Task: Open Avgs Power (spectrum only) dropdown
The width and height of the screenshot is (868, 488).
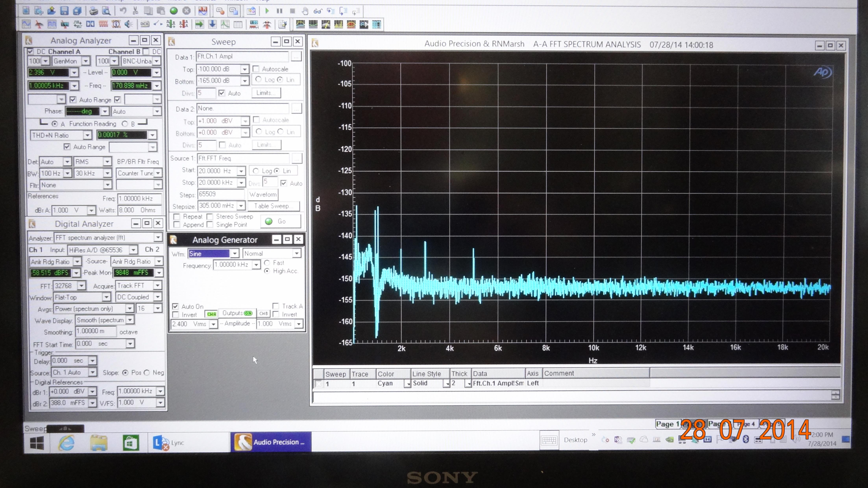Action: 130,308
